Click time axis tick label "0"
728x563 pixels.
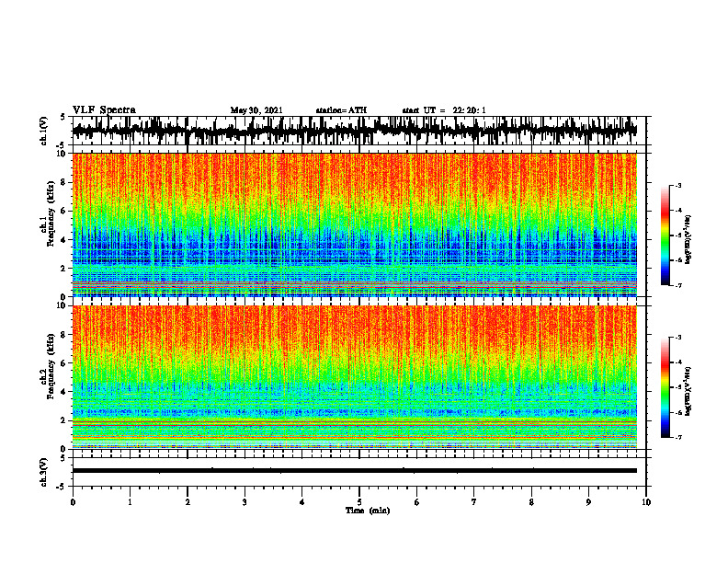(x=73, y=502)
